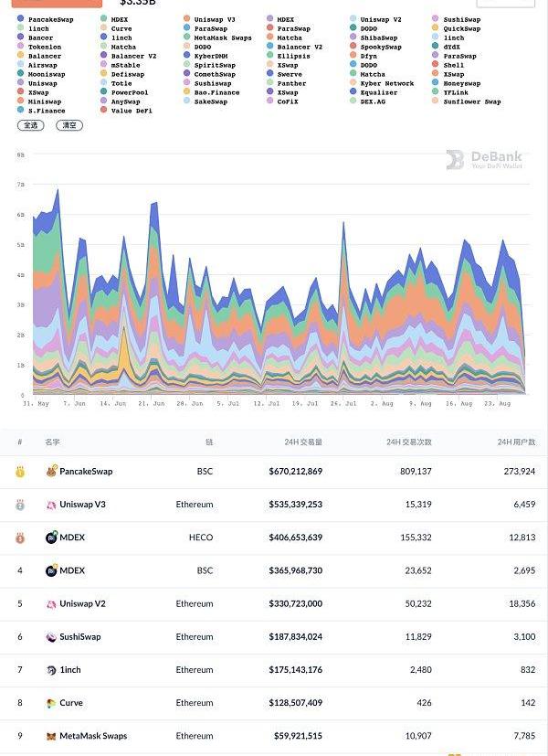Click the PancakeSwap logo in the ranking table

[x=51, y=472]
